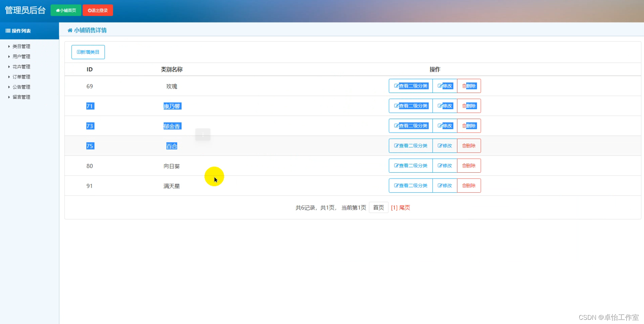644x324 pixels.
Task: Click the 类别名称 column header
Action: point(172,70)
